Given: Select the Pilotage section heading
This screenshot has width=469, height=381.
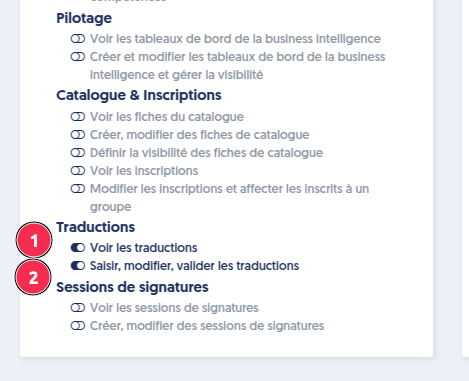Looking at the screenshot, I should tap(84, 18).
